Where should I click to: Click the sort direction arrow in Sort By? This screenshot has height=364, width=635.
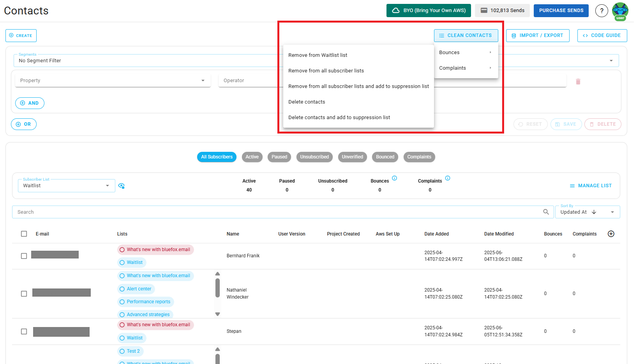tap(594, 212)
